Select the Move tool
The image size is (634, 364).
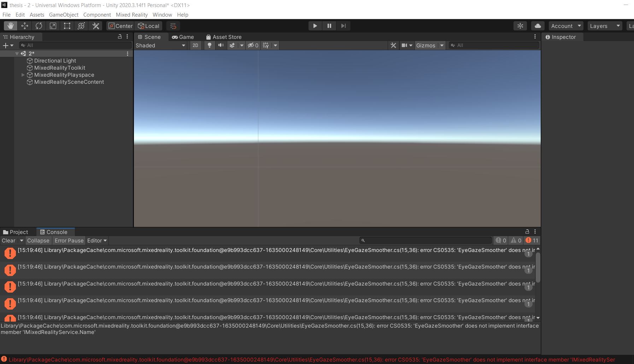pos(25,26)
